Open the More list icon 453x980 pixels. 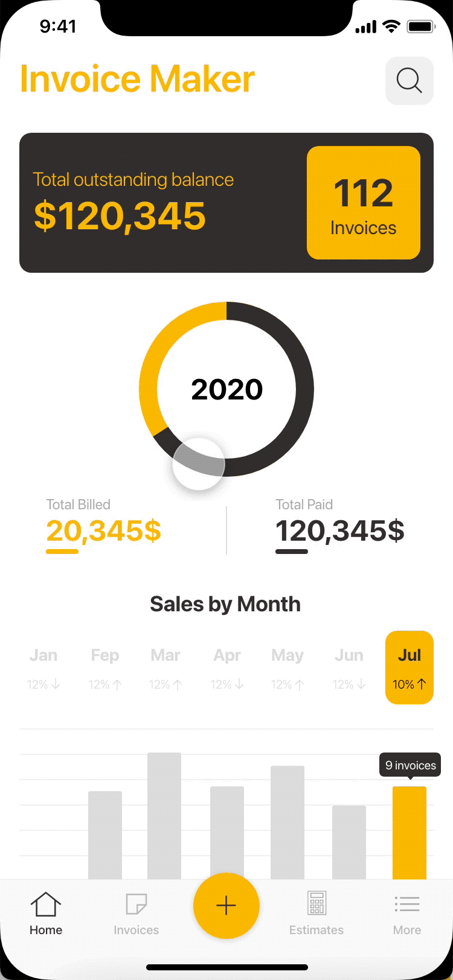tap(406, 904)
